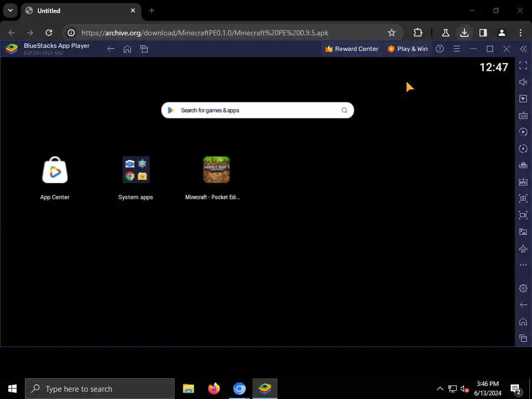Take a screenshot with sidebar camera icon
Viewport: 532px width, 399px height.
[523, 198]
